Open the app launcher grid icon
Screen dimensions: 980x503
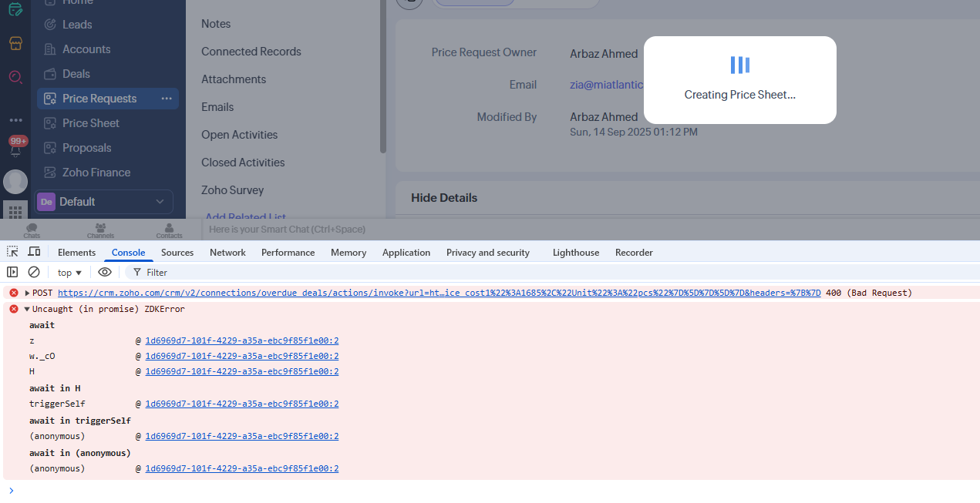coord(15,210)
